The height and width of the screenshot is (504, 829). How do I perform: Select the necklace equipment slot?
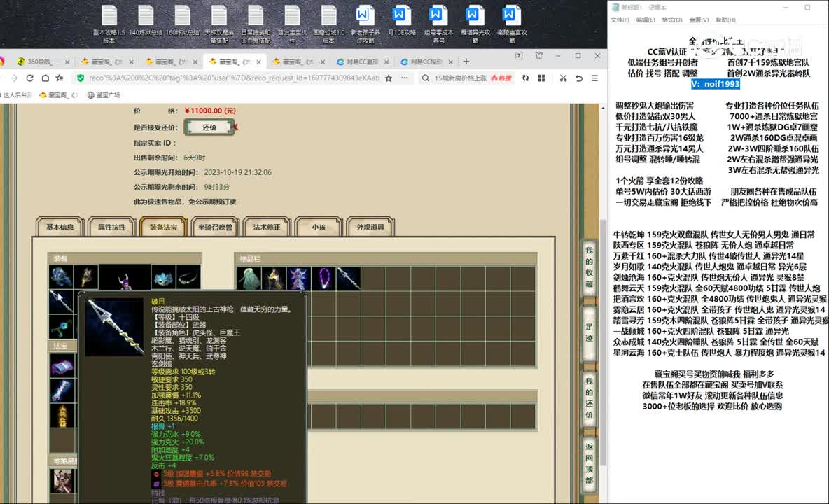tap(188, 277)
